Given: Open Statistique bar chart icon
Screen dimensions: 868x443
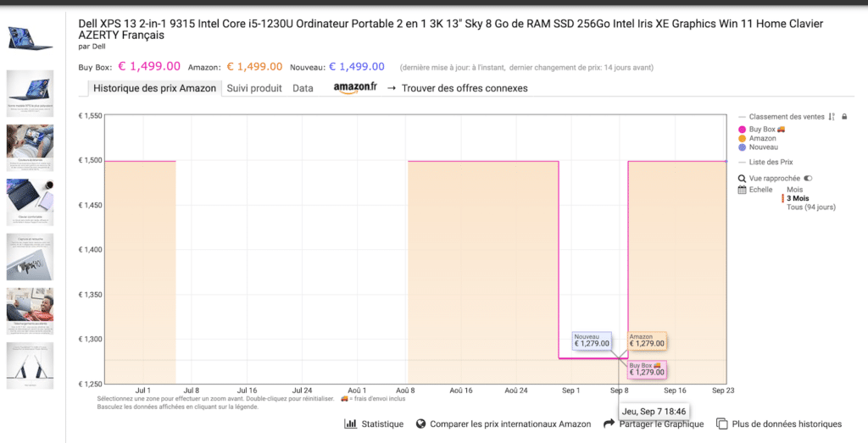Looking at the screenshot, I should pyautogui.click(x=350, y=424).
